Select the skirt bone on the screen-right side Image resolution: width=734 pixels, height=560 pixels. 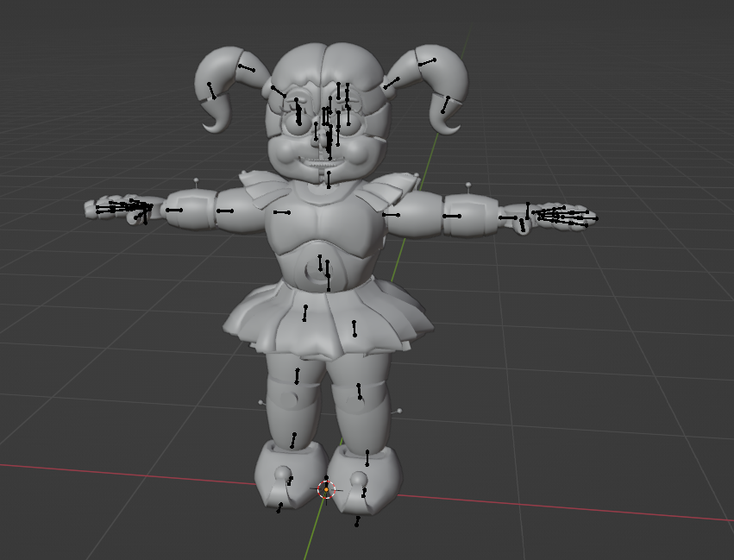tap(354, 329)
